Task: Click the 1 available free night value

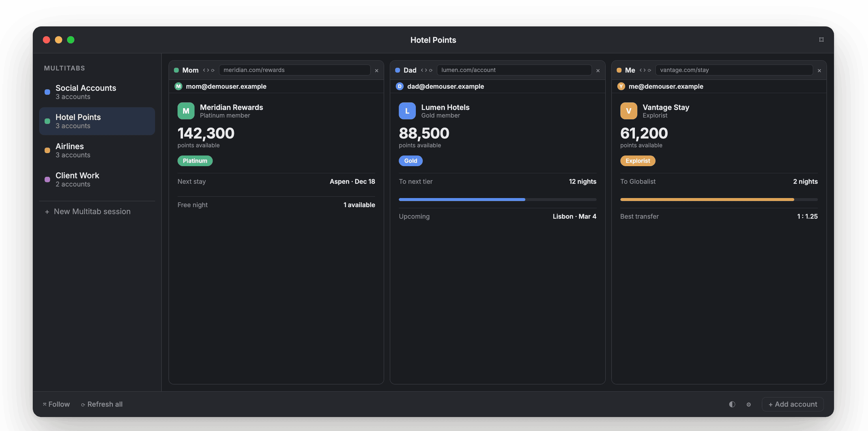Action: coord(359,205)
